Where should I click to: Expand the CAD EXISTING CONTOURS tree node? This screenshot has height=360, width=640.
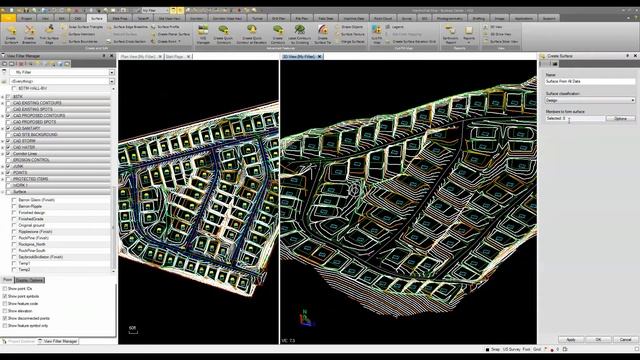pyautogui.click(x=3, y=103)
